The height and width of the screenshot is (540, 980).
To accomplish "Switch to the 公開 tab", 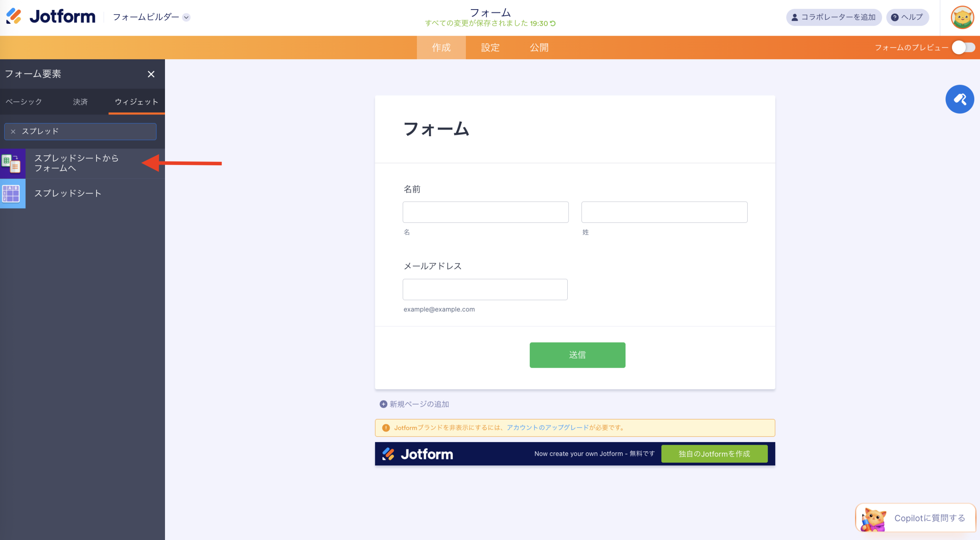I will pos(539,47).
